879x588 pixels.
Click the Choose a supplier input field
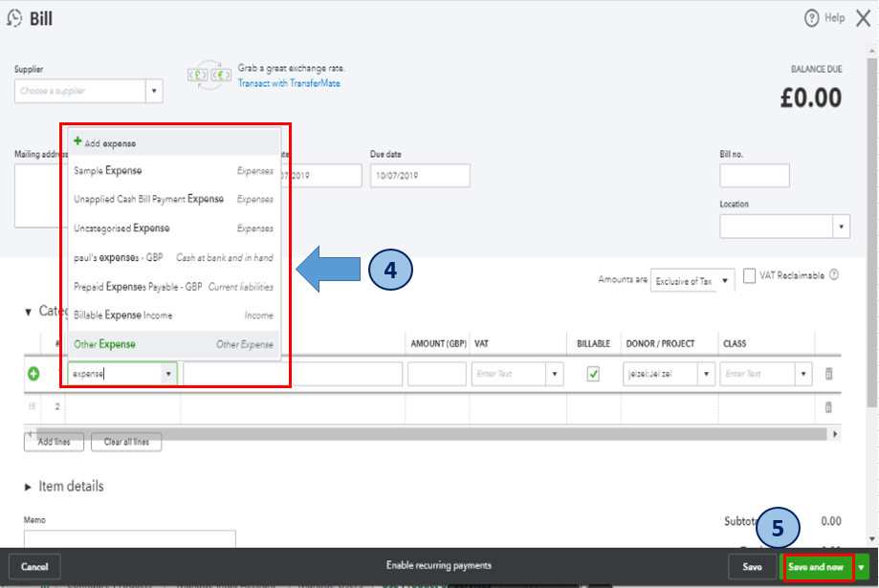point(80,91)
